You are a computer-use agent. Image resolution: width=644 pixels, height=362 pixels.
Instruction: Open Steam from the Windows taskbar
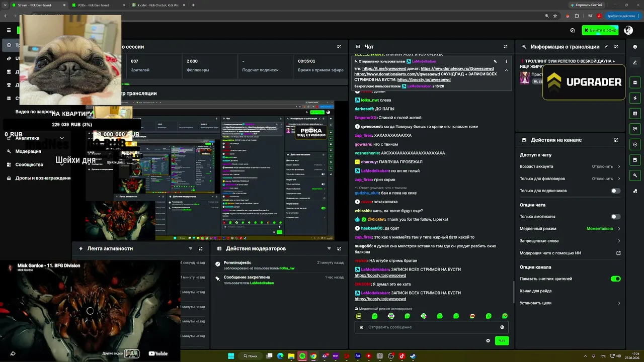point(413,356)
